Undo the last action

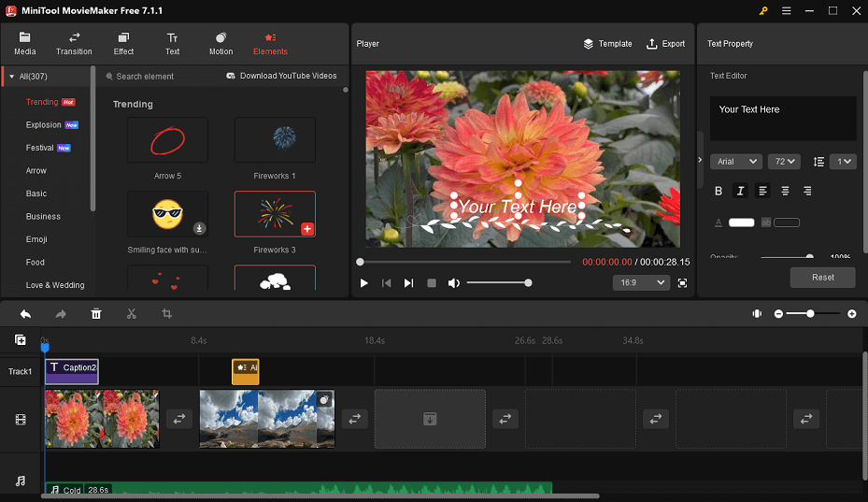25,314
